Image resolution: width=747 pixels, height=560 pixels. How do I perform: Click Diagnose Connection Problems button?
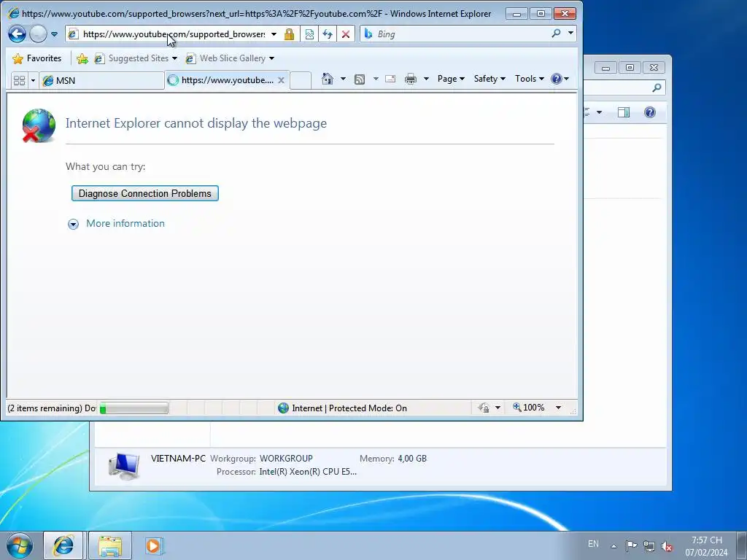[145, 193]
